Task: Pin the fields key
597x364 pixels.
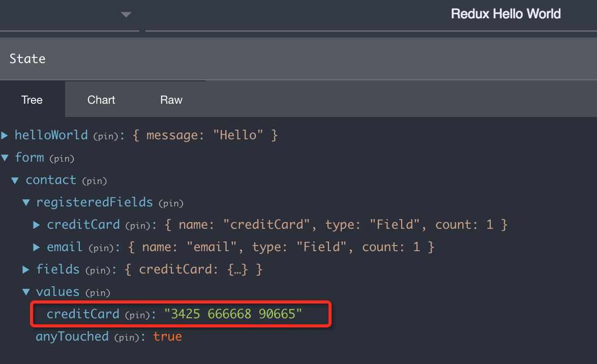Action: pyautogui.click(x=98, y=271)
